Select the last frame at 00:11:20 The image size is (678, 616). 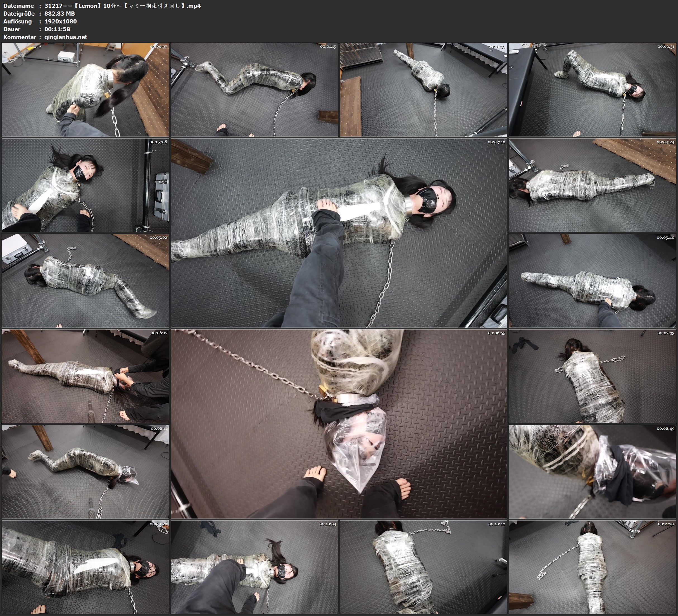point(592,567)
